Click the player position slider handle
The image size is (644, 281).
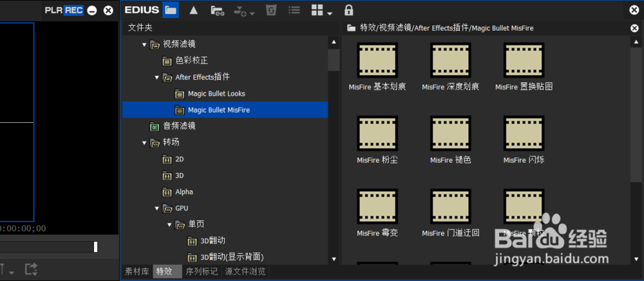(96, 246)
